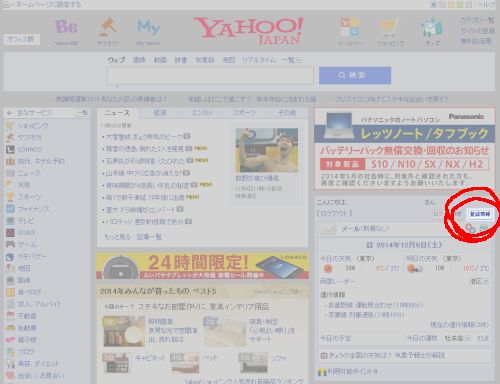Open テレビ in the services sidebar
This screenshot has width=500, height=384.
25,221
